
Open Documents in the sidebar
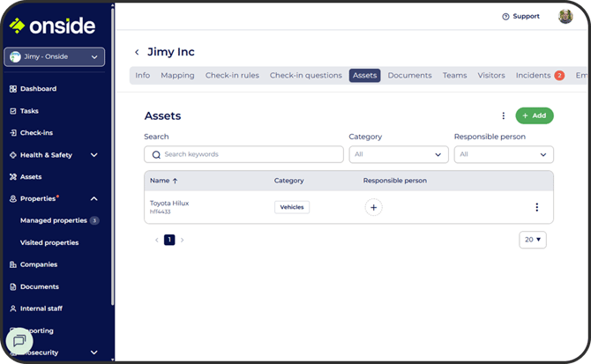tap(40, 286)
